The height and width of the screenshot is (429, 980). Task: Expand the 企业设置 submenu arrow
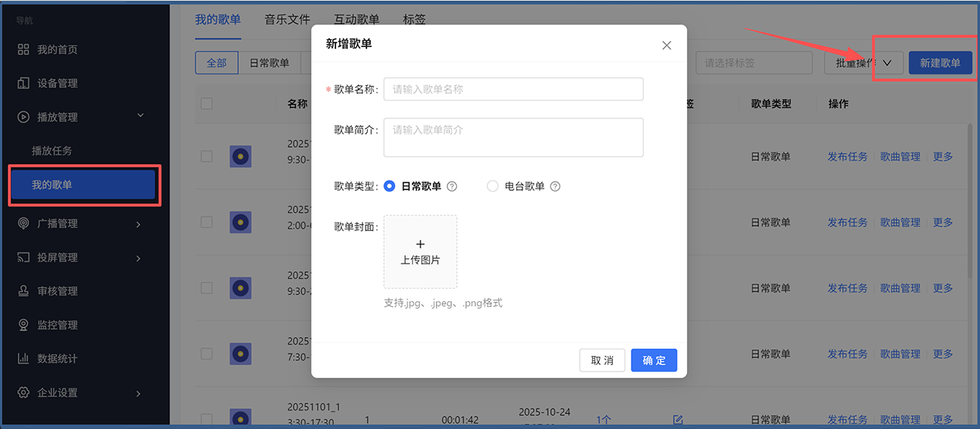pos(138,393)
